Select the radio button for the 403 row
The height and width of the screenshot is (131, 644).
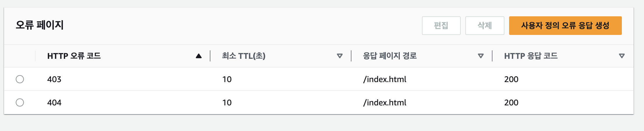click(x=20, y=79)
